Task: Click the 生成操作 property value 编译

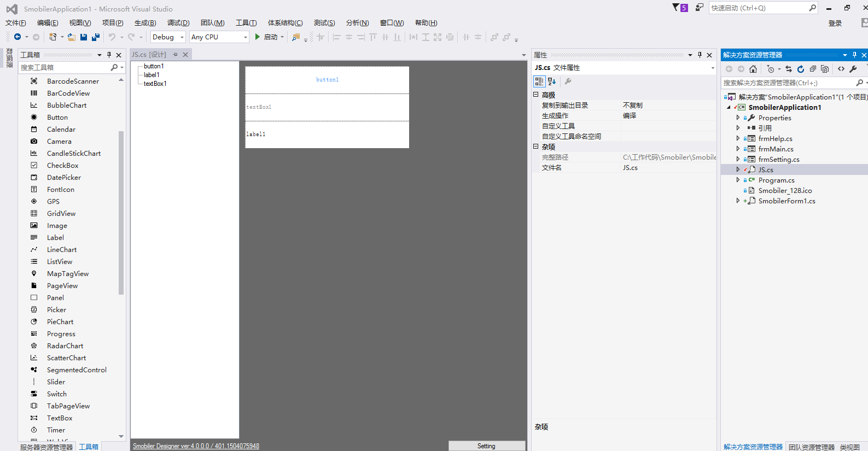Action: (630, 116)
